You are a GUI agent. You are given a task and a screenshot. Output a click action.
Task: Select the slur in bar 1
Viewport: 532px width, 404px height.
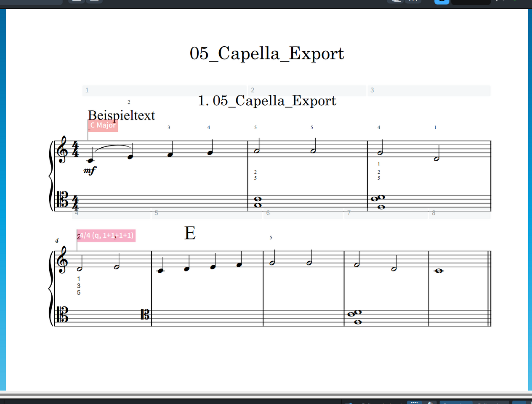[112, 147]
